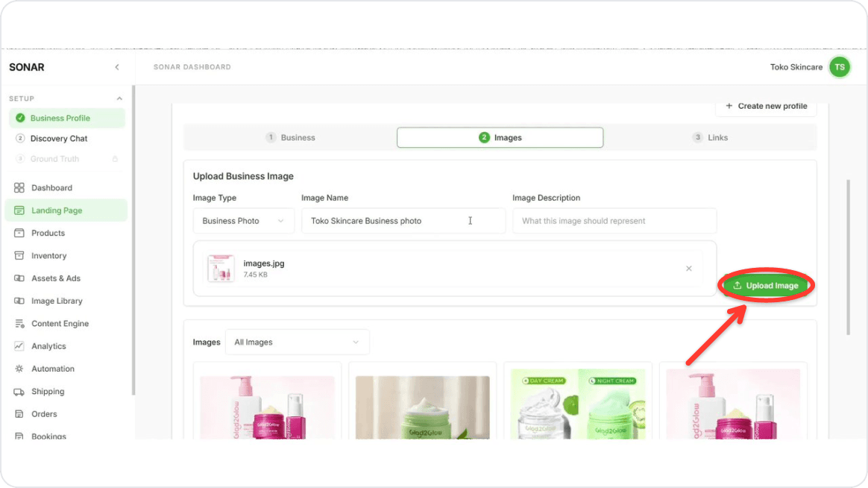Click the Content Engine icon

(19, 324)
